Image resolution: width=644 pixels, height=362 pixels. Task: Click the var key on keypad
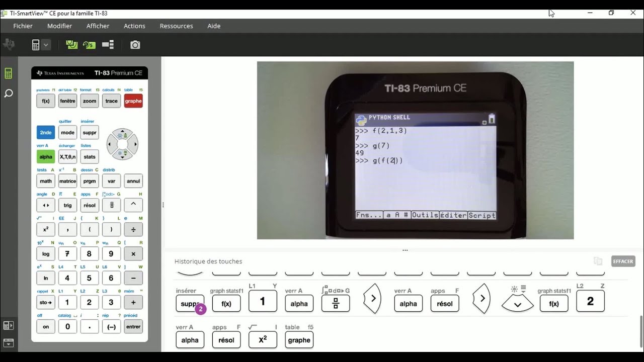[111, 181]
